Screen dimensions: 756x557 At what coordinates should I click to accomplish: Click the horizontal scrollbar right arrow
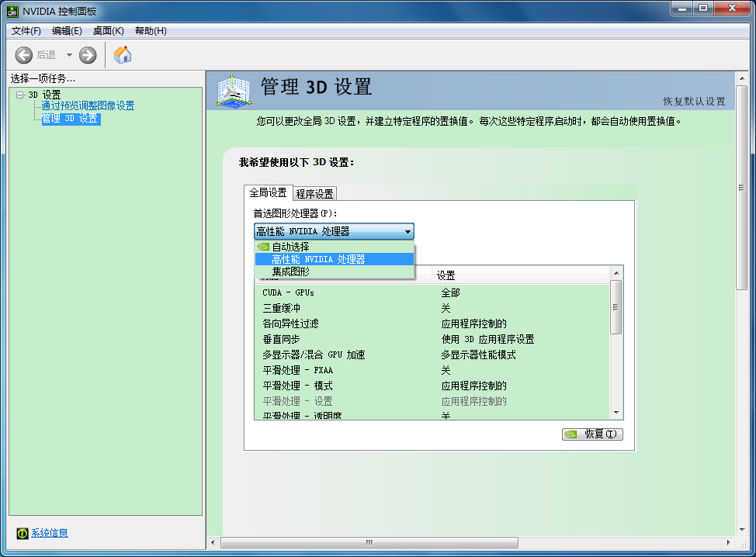pos(729,542)
